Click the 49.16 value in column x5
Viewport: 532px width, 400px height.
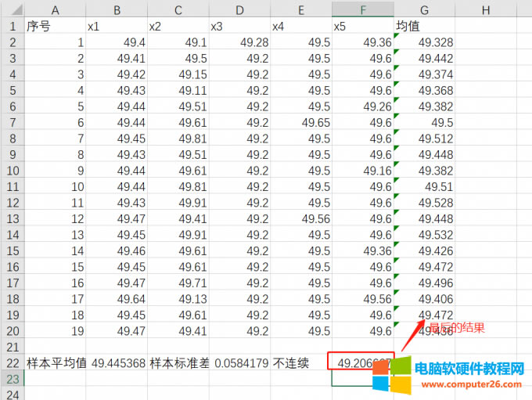(x=362, y=171)
